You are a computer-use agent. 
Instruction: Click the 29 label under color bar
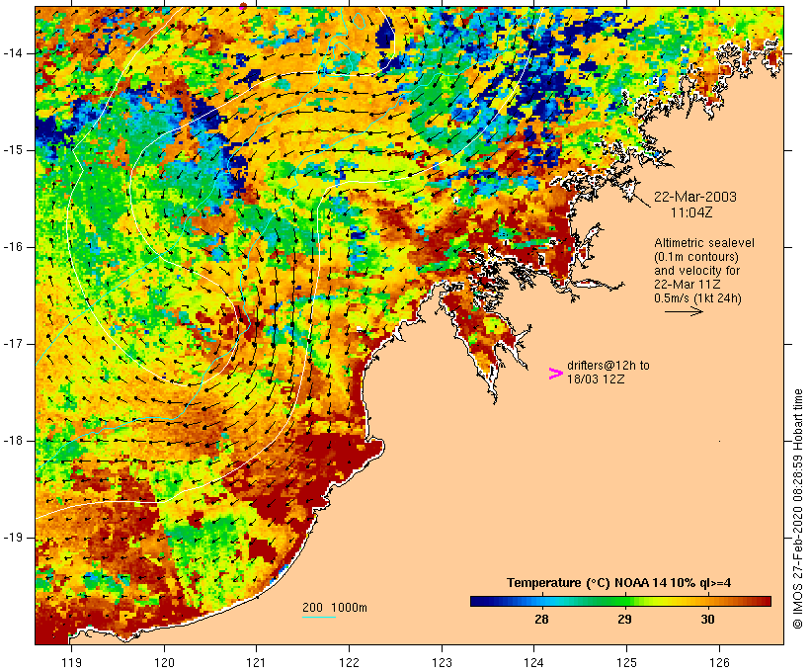tap(624, 620)
